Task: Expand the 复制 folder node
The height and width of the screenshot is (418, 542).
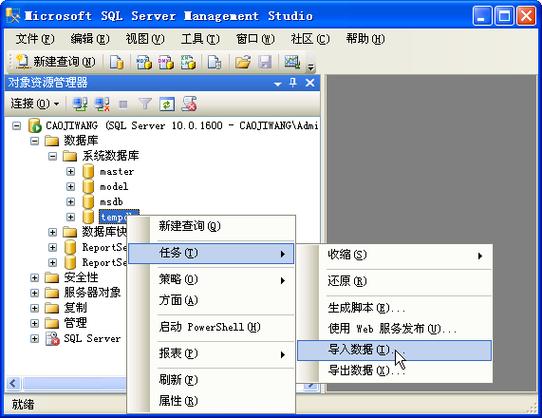Action: point(35,308)
